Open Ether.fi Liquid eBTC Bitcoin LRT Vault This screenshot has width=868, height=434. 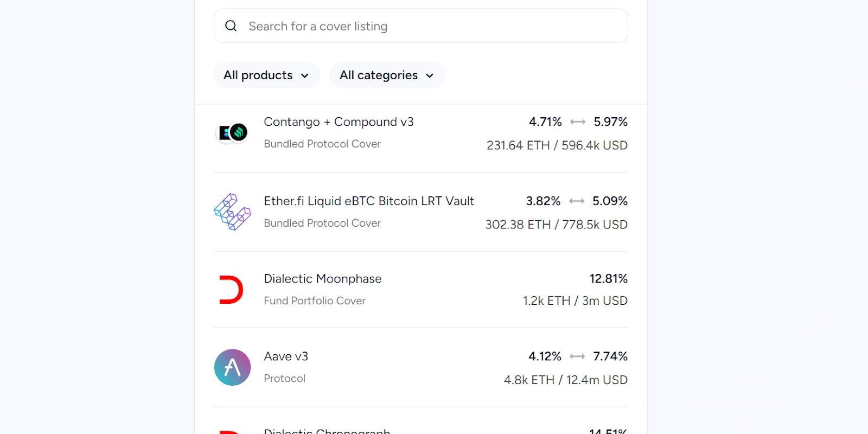click(369, 201)
